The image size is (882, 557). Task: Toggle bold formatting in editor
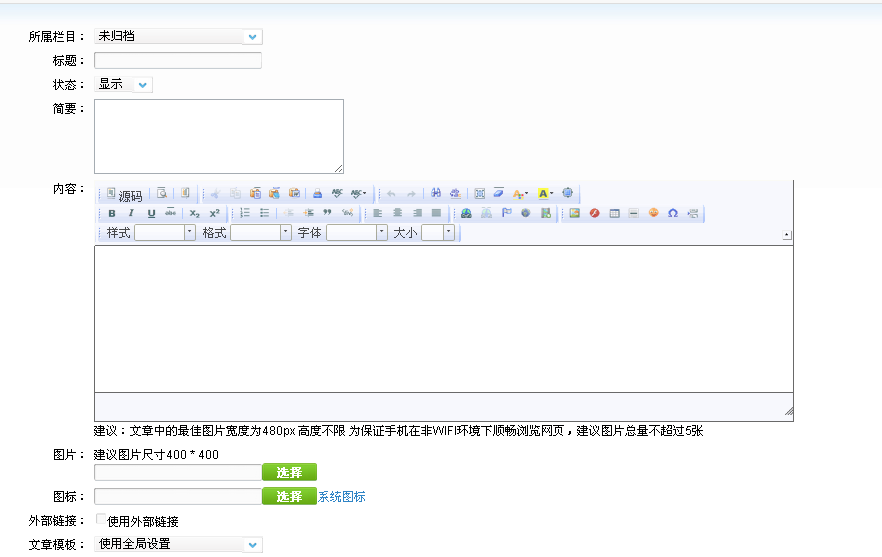point(112,213)
